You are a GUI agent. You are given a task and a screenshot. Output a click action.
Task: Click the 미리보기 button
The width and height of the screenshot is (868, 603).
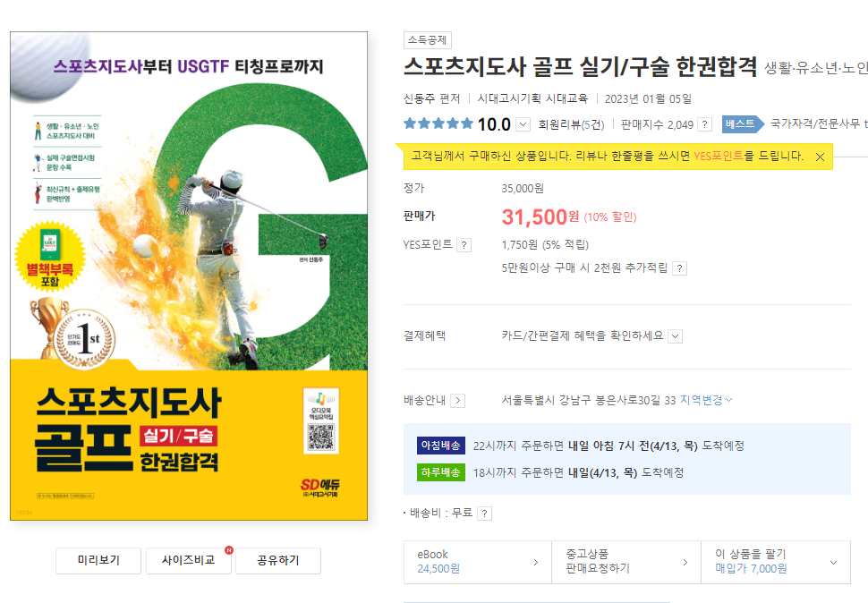click(x=98, y=560)
